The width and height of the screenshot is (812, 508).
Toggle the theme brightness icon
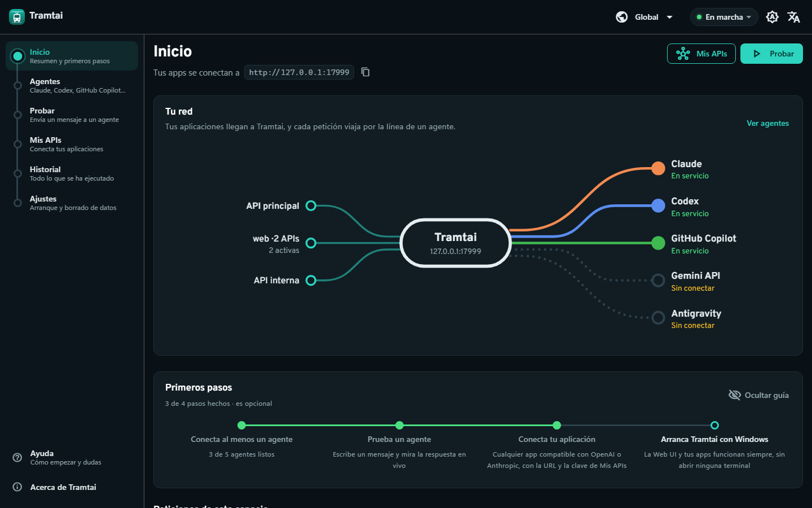pyautogui.click(x=772, y=17)
